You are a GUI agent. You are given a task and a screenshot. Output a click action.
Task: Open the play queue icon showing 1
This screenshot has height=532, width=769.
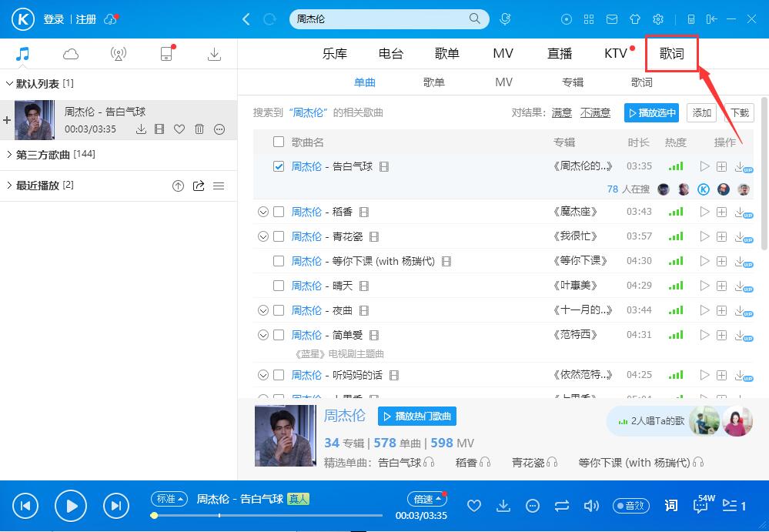click(x=733, y=506)
